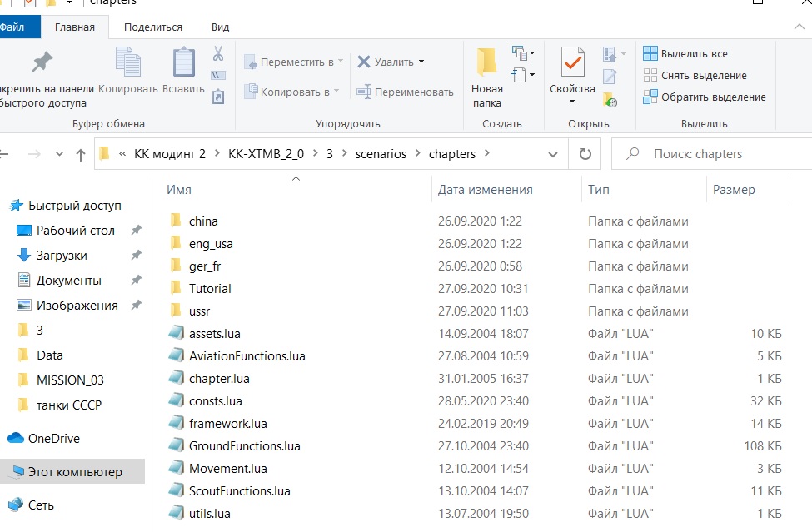Sort by Имя column header
This screenshot has height=532, width=812.
(x=179, y=190)
